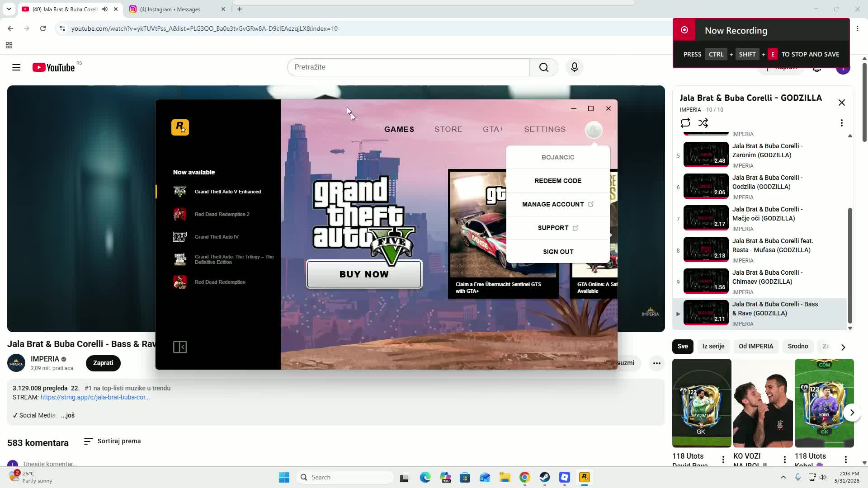
Task: Select the Srodno filter chip
Action: [798, 347]
